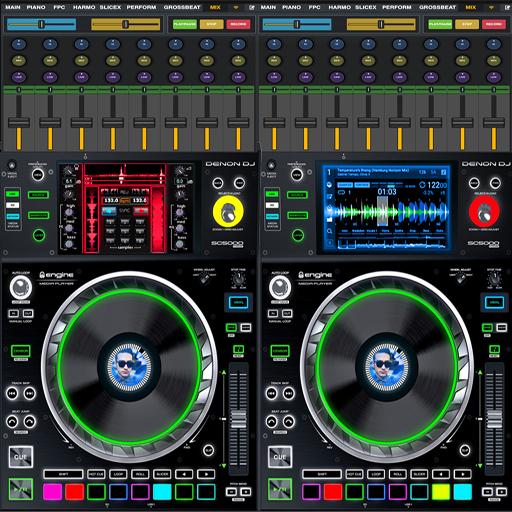Click the HOT CUE mode button on left deck

click(x=96, y=474)
